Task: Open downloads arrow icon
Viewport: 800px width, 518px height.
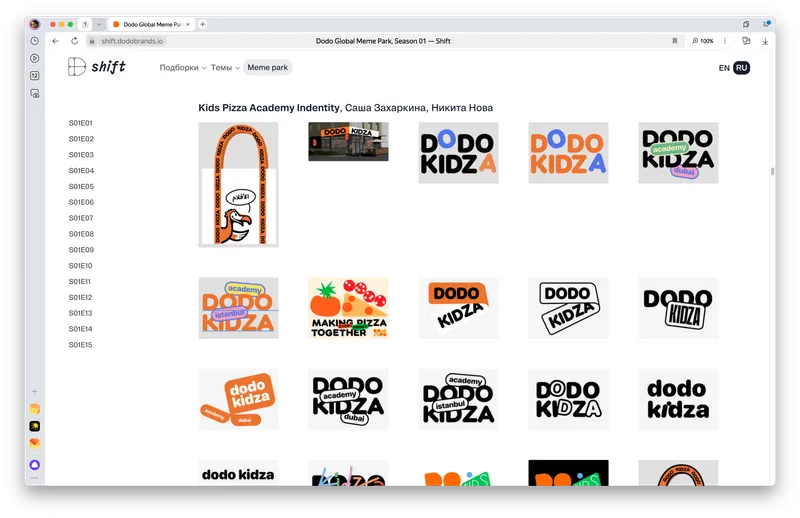Action: tap(765, 41)
